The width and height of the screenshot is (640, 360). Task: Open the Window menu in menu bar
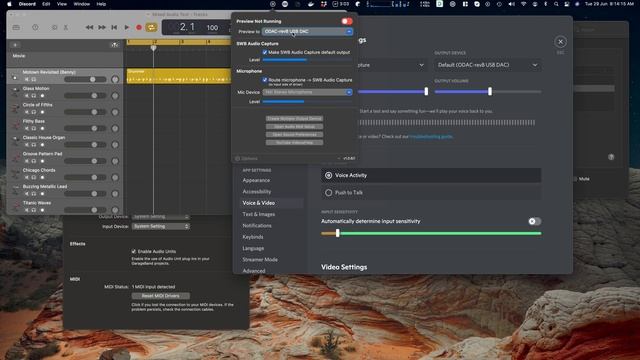82,4
